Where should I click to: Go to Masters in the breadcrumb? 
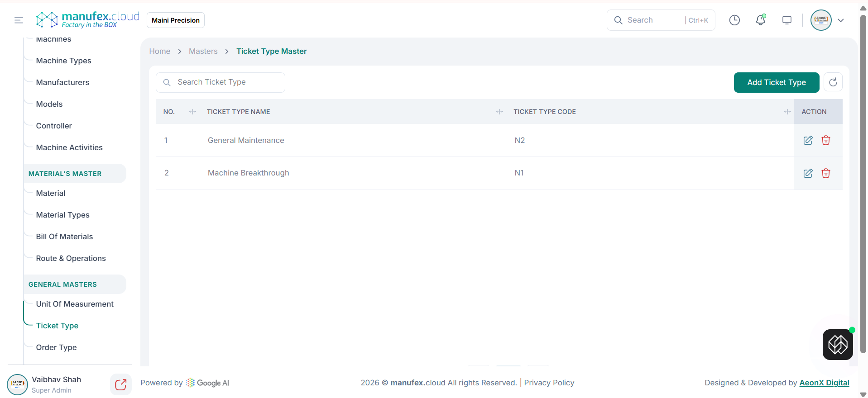203,51
